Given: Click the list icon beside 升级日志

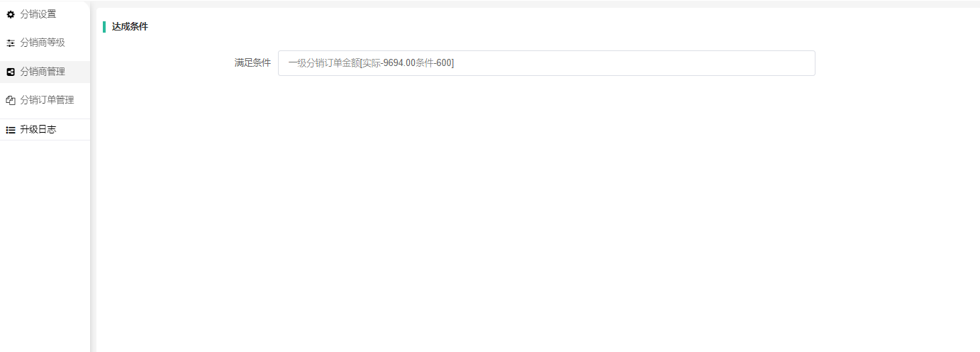Looking at the screenshot, I should point(11,130).
